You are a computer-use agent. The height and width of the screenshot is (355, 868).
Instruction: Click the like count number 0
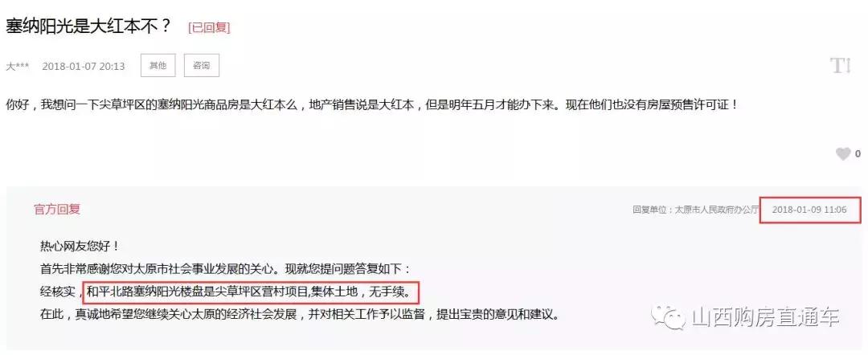[x=858, y=154]
